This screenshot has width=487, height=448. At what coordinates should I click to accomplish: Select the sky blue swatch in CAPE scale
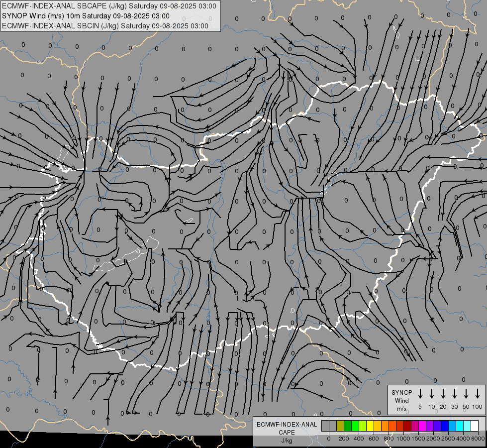point(452,426)
